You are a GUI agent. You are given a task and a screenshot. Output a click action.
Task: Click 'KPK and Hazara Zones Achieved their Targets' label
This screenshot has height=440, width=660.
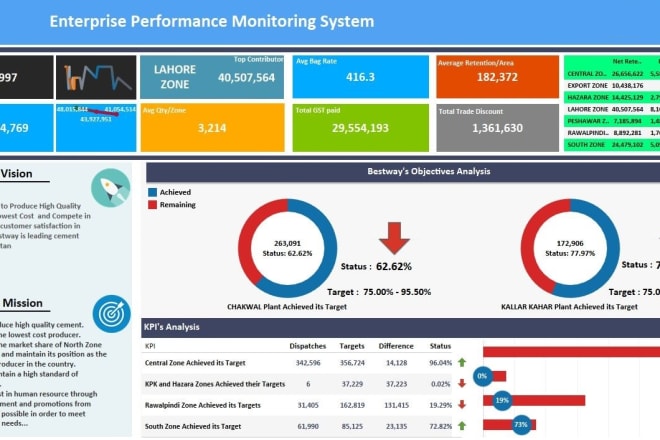point(215,384)
